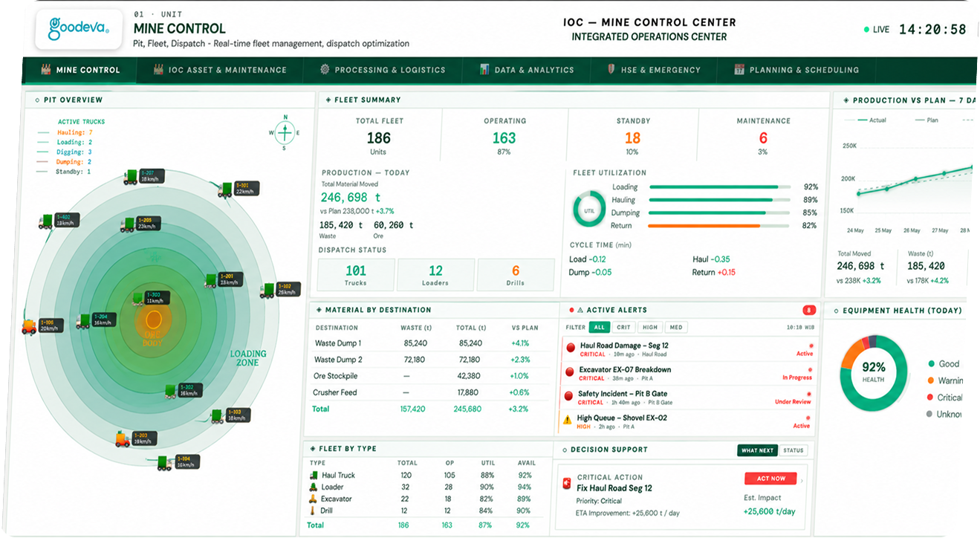980x538 pixels.
Task: Click the Loader icon in Fleet by Type
Action: [314, 487]
